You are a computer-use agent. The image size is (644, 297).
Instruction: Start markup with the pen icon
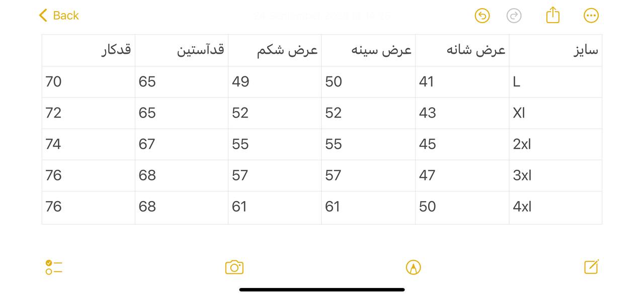pyautogui.click(x=413, y=267)
